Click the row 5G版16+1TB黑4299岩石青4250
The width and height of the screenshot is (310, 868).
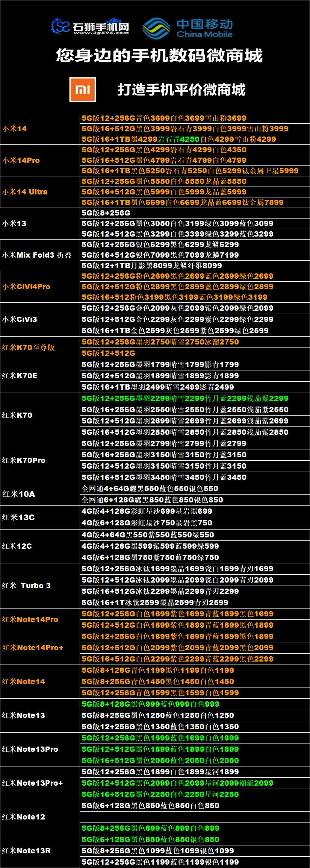pos(195,139)
